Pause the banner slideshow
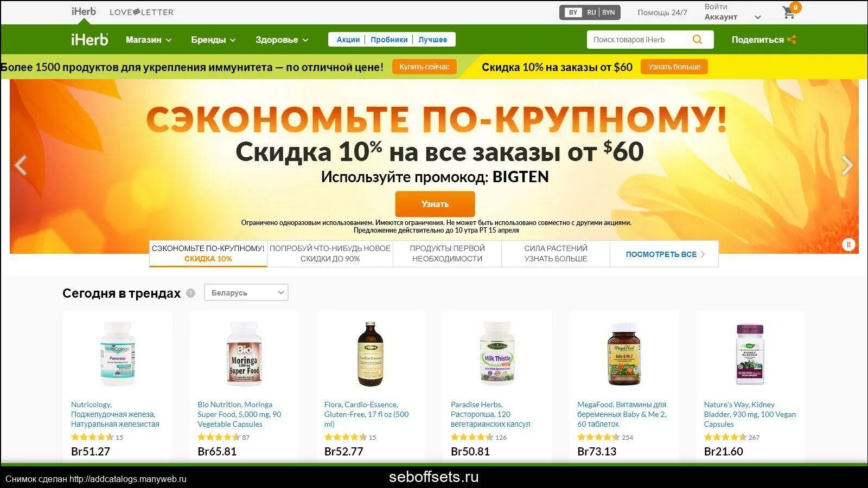This screenshot has height=488, width=868. point(848,245)
